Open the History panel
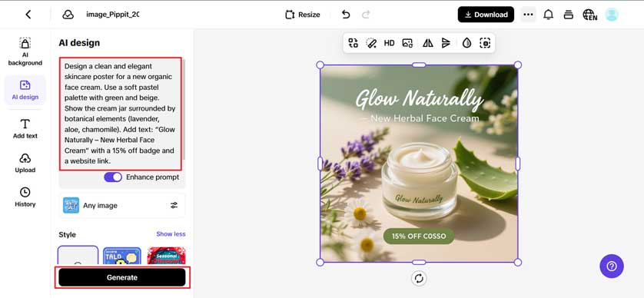 (25, 197)
